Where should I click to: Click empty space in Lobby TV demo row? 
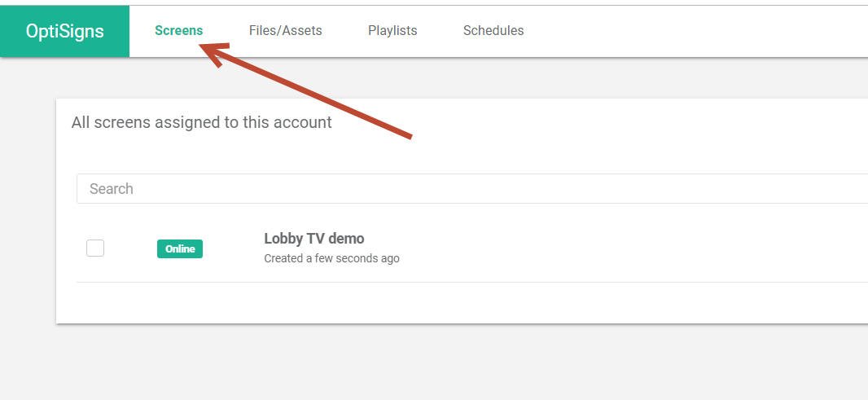pyautogui.click(x=609, y=248)
